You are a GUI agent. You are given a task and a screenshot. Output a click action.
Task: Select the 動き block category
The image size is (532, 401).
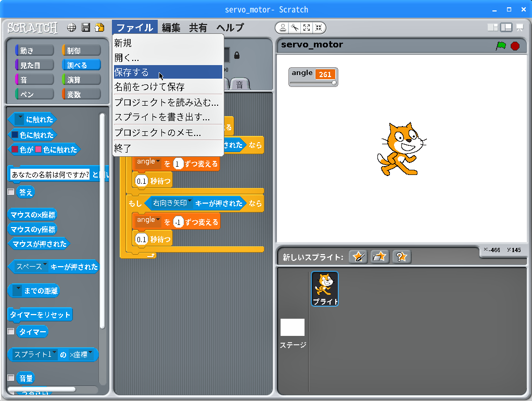[x=34, y=50]
